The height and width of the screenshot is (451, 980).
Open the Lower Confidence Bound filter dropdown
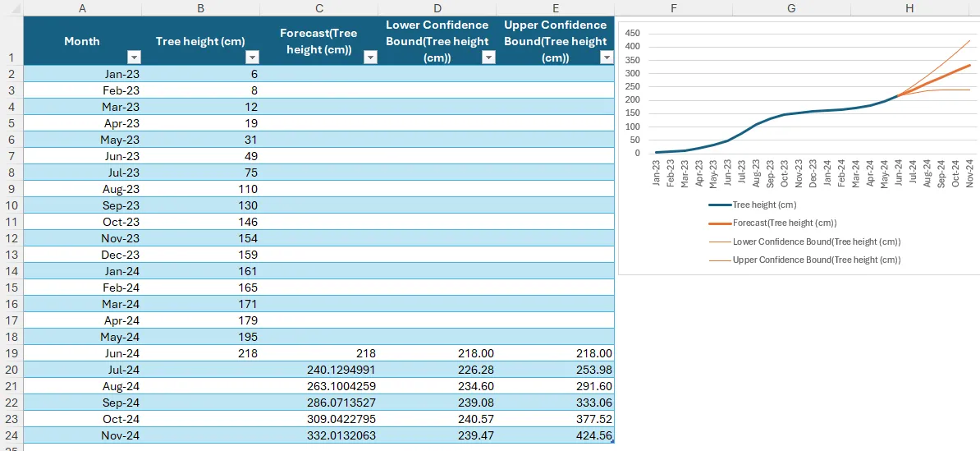(488, 58)
